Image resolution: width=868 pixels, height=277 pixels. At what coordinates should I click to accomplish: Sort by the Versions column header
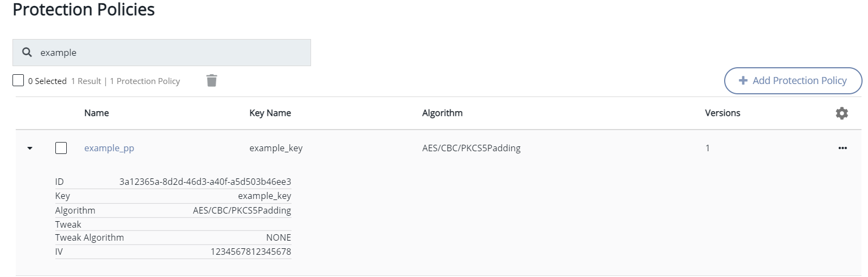722,113
